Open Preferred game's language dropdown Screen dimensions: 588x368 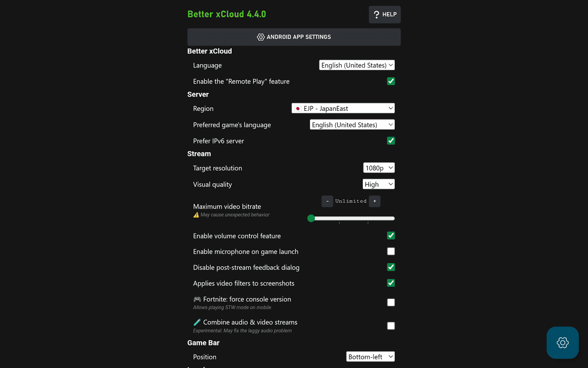[352, 125]
